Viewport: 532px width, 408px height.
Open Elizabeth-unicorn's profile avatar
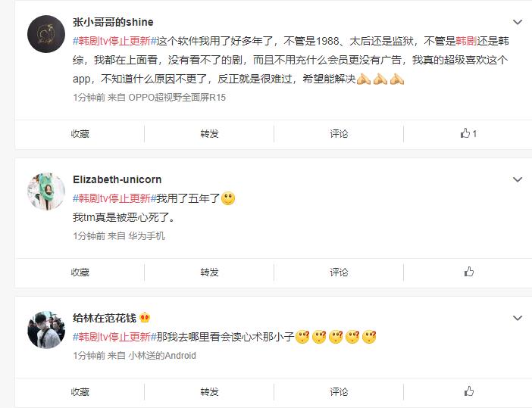[46, 192]
